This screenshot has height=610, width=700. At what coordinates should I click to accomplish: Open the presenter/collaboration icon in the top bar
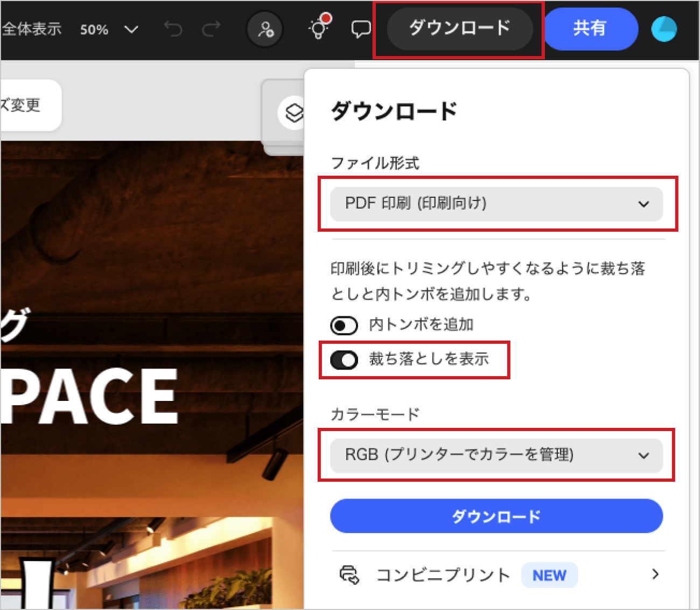coord(264,29)
